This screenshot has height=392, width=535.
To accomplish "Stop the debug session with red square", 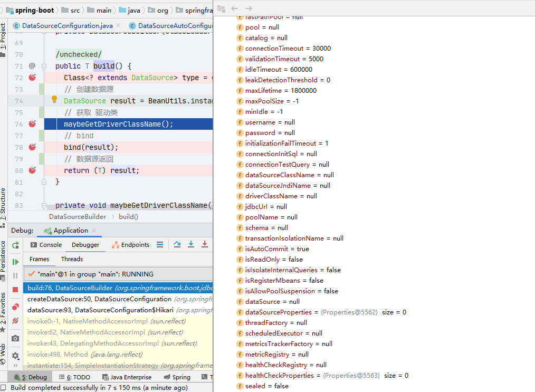I will point(15,290).
